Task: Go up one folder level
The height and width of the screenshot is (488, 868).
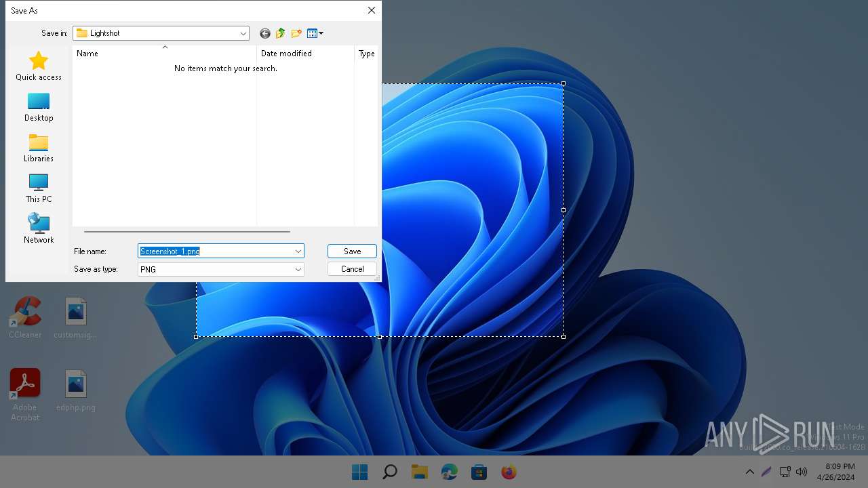Action: 281,33
